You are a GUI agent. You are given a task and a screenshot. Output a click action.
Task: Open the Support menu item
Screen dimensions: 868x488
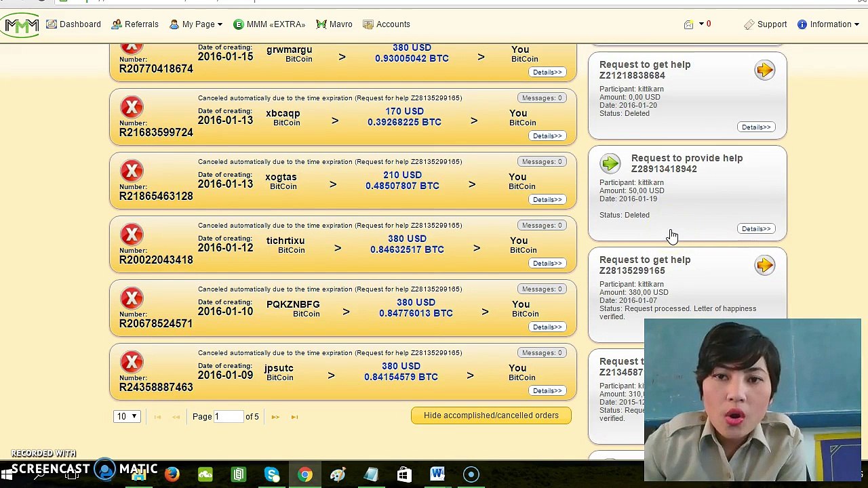tap(766, 24)
